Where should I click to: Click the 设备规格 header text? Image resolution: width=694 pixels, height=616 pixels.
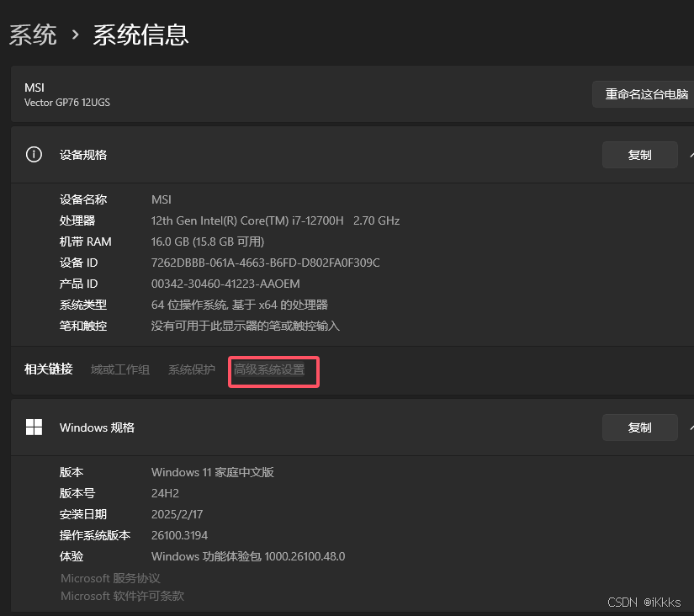(x=83, y=155)
